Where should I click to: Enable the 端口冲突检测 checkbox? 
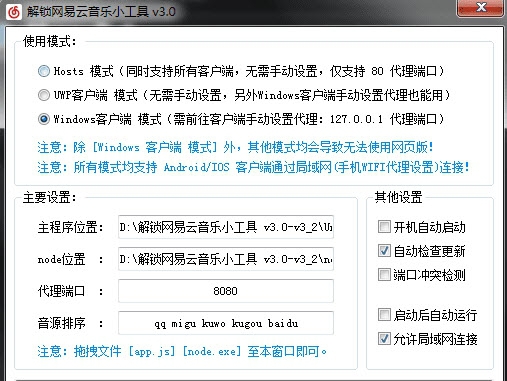click(x=384, y=275)
